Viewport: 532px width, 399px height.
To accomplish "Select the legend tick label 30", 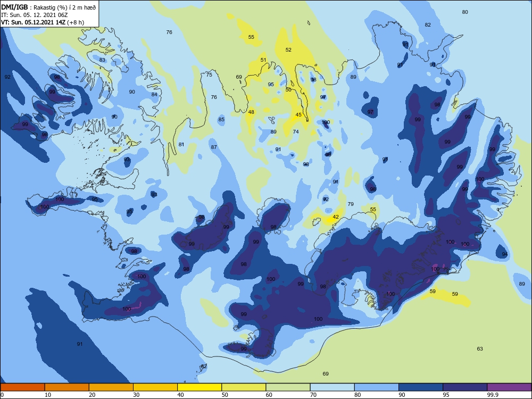I will coord(136,395).
